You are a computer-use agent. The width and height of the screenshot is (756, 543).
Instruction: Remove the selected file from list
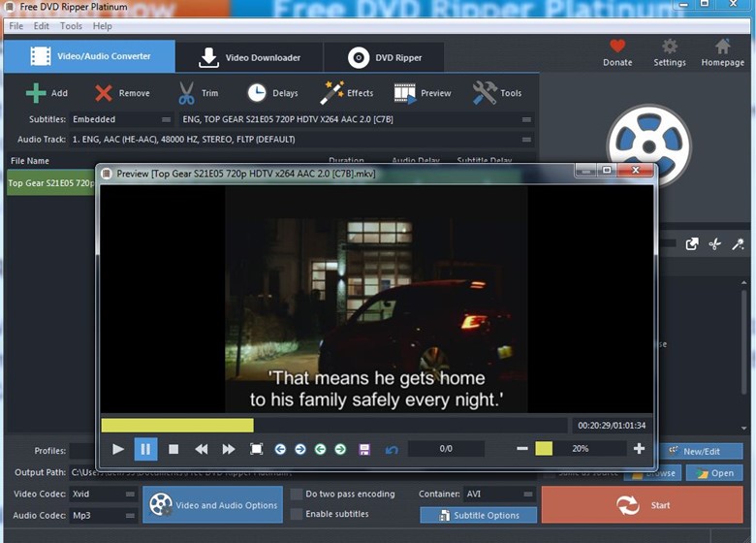[122, 93]
